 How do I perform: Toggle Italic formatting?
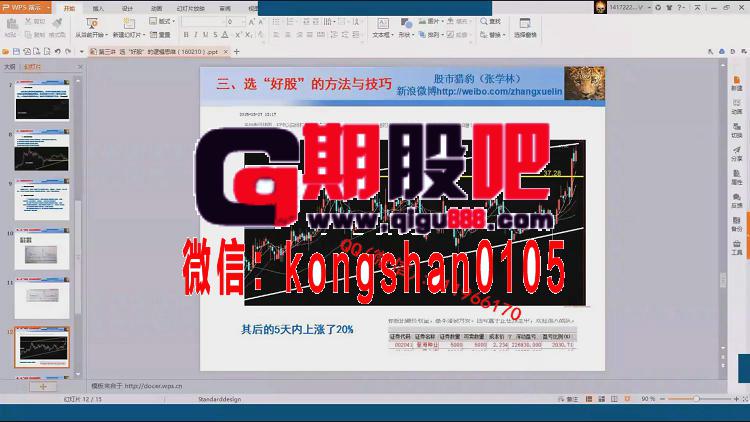(196, 35)
